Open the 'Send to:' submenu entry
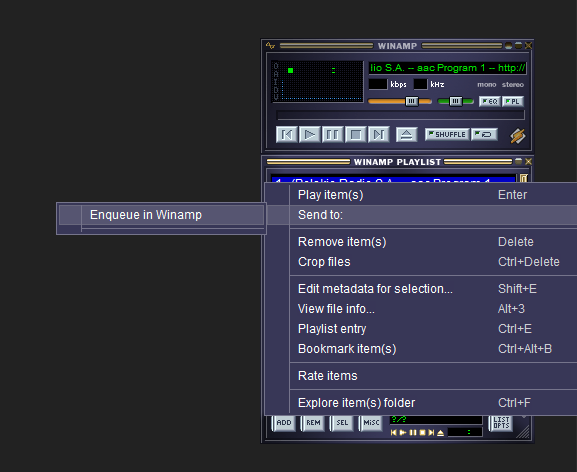 point(421,215)
